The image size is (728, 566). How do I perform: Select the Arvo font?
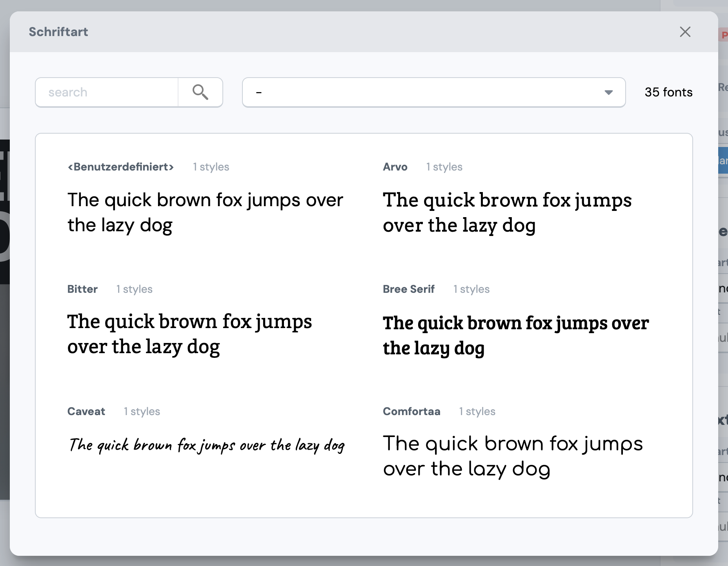(396, 167)
